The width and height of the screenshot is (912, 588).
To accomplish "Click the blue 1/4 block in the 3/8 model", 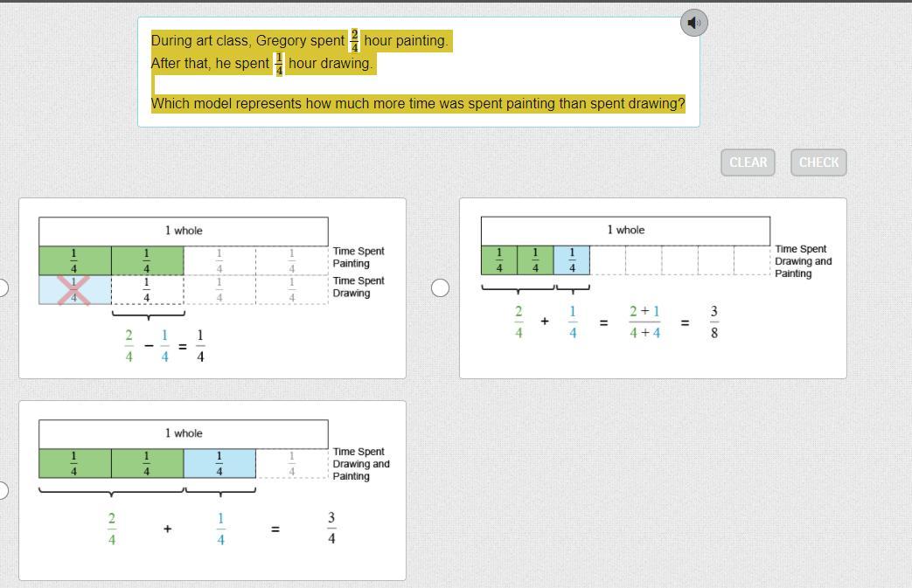I will click(572, 260).
